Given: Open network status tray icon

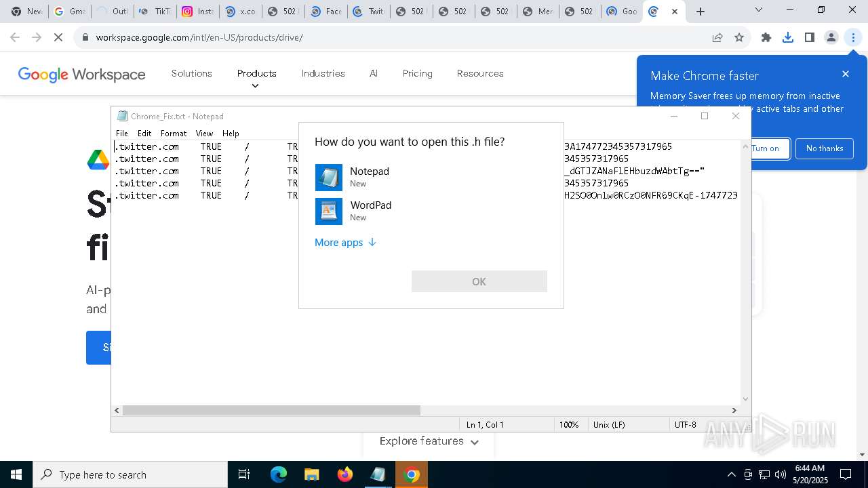Looking at the screenshot, I should 764,474.
